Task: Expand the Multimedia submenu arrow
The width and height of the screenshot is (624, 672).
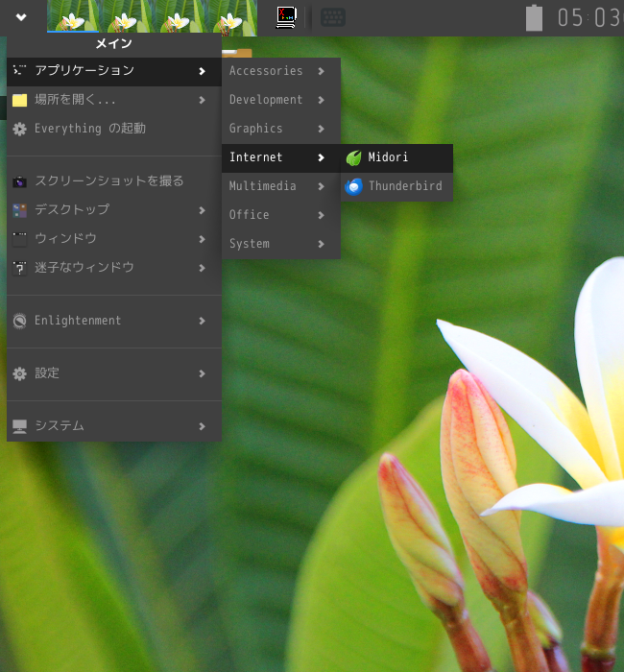Action: (321, 186)
